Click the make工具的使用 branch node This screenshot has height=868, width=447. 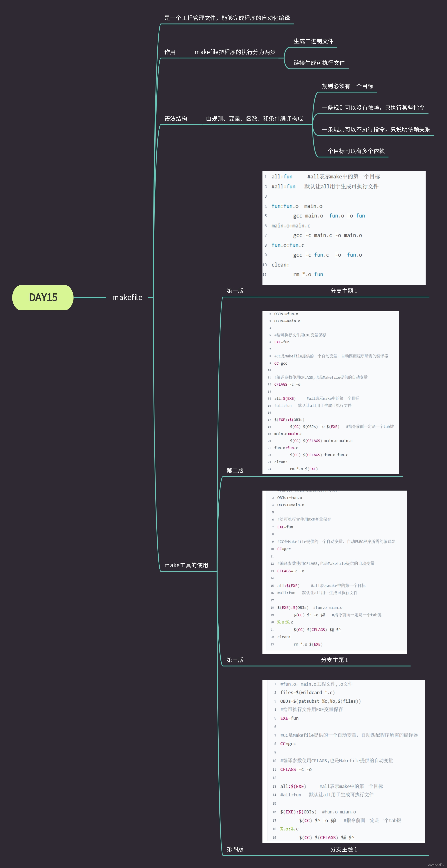pos(186,565)
